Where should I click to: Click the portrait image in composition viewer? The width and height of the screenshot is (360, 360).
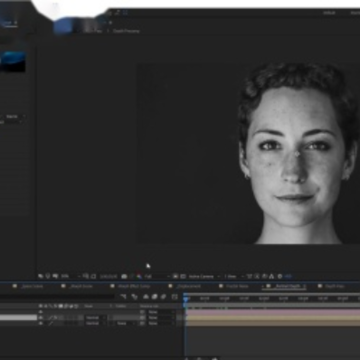click(249, 153)
